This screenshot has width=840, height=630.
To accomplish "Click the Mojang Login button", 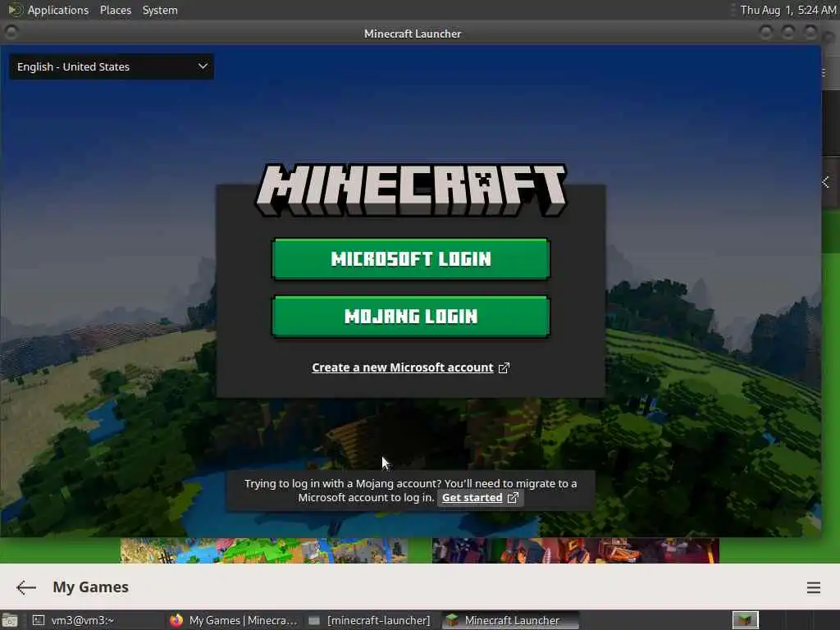I will (x=411, y=317).
